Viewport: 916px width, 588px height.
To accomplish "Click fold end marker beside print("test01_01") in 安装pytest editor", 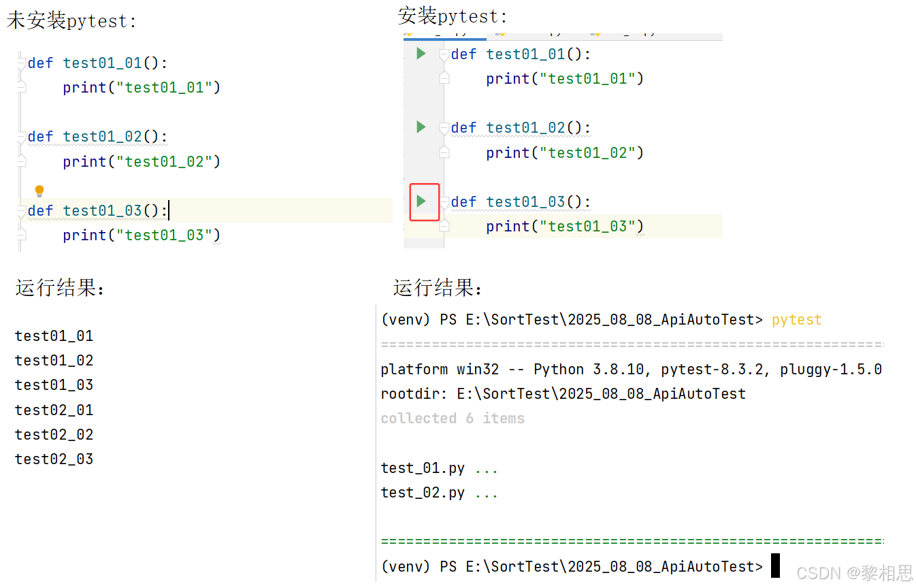I will 444,78.
